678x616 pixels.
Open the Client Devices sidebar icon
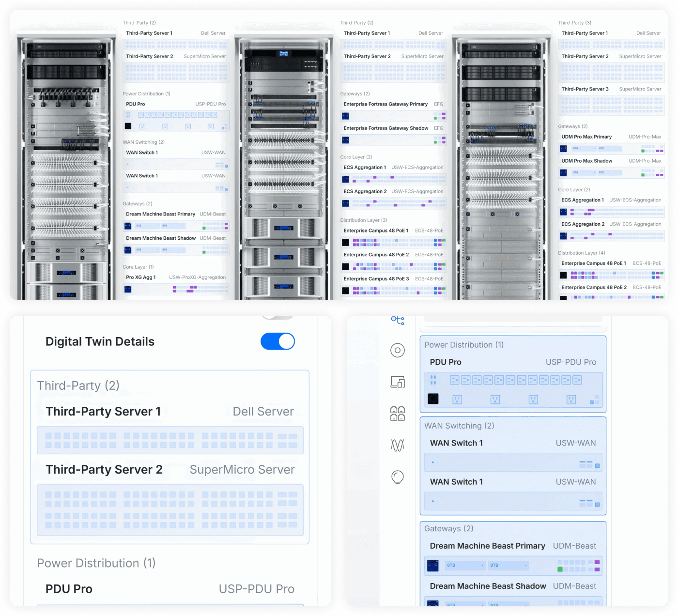[398, 382]
